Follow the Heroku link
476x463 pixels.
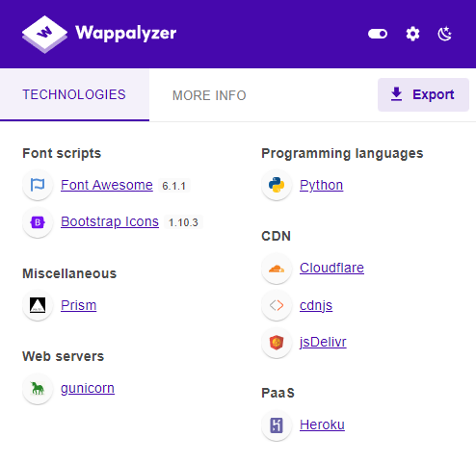pyautogui.click(x=322, y=424)
